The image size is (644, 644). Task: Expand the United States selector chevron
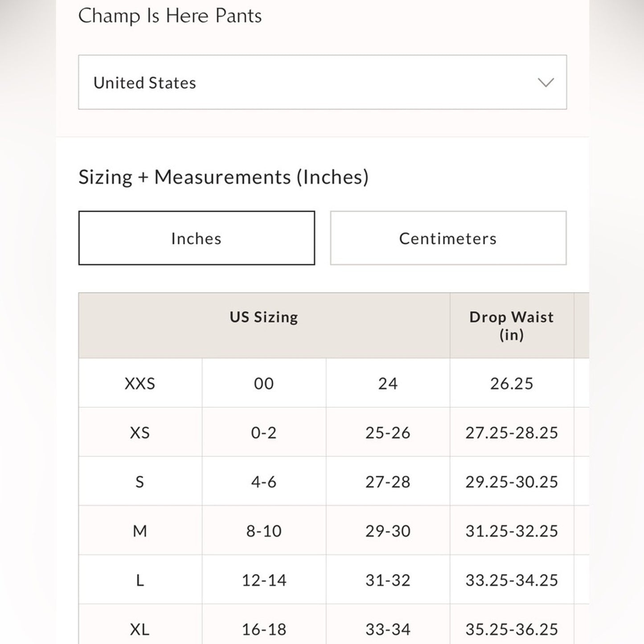point(546,82)
